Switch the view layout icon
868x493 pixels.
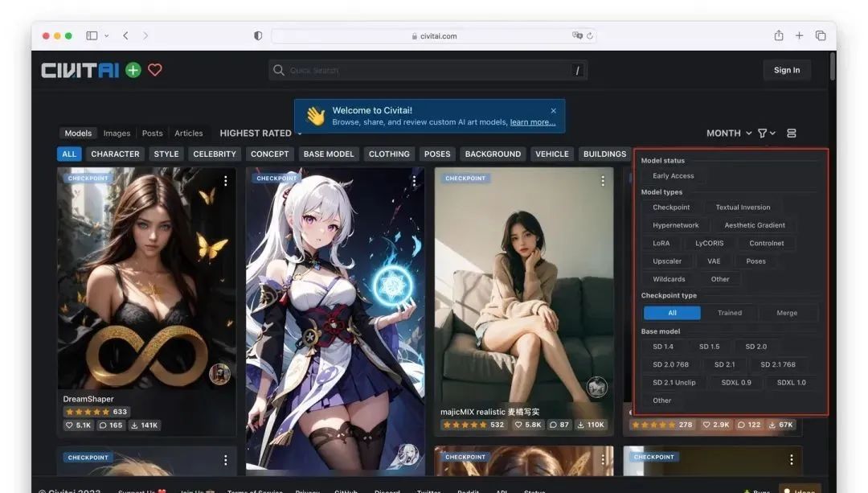[x=792, y=133]
